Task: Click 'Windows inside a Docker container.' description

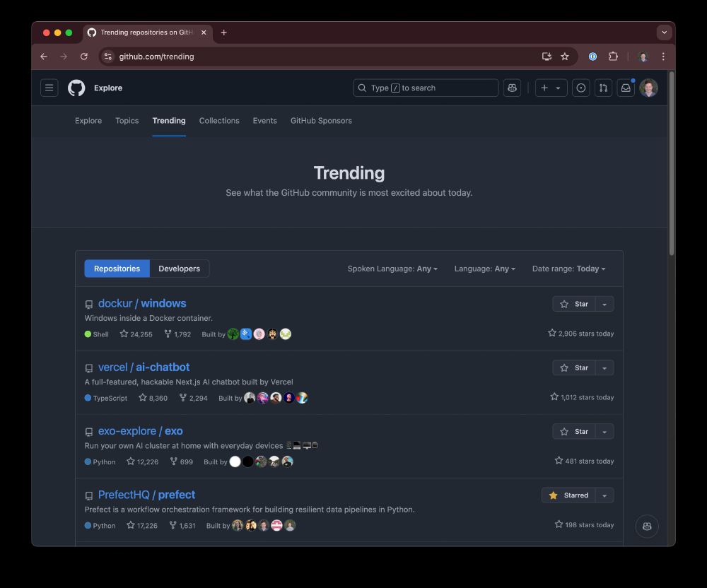Action: [x=148, y=318]
